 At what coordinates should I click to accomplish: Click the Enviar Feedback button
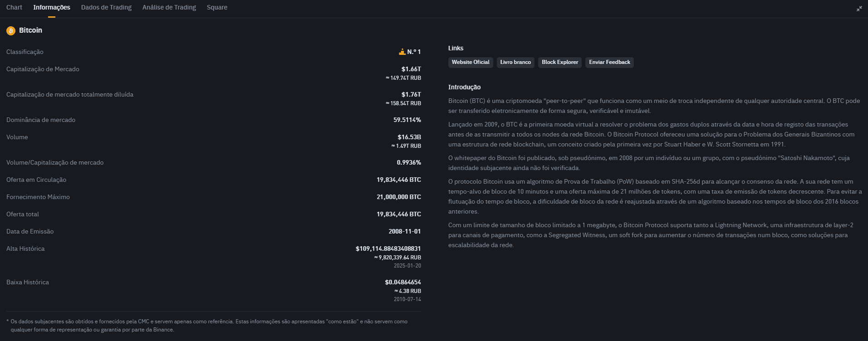(609, 62)
